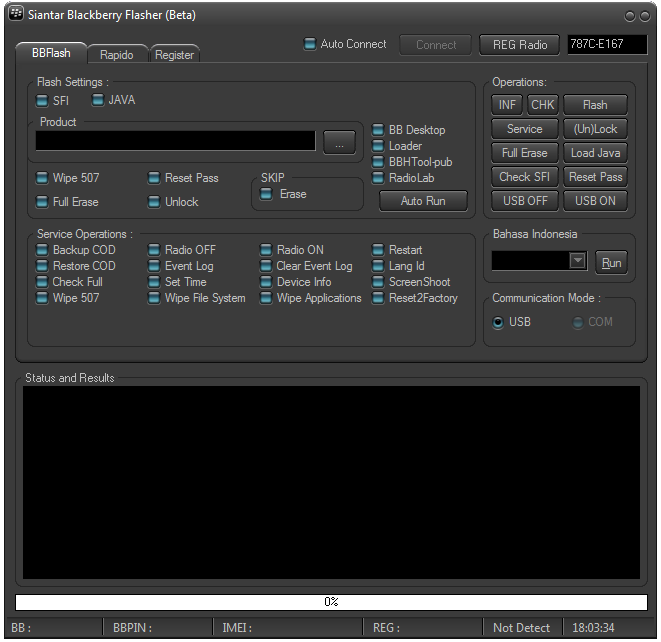Viewport: 661px width, 642px height.
Task: Enable the Loader checkbox
Action: 378,146
